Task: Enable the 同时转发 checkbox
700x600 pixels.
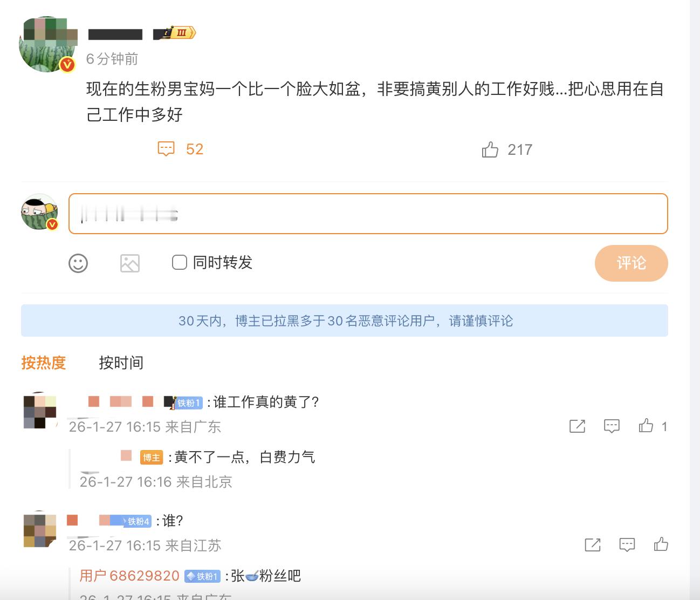Action: (179, 262)
